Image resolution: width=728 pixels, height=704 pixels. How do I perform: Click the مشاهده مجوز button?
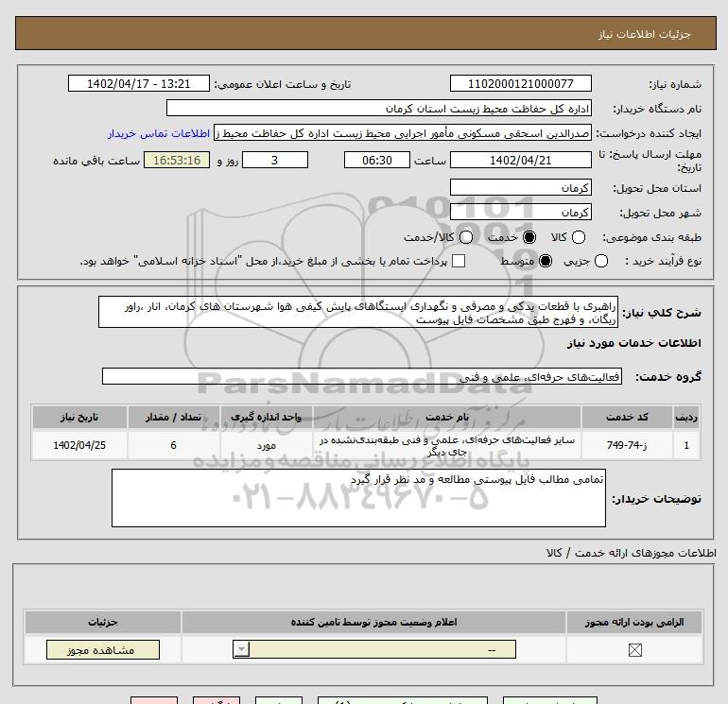pyautogui.click(x=103, y=650)
